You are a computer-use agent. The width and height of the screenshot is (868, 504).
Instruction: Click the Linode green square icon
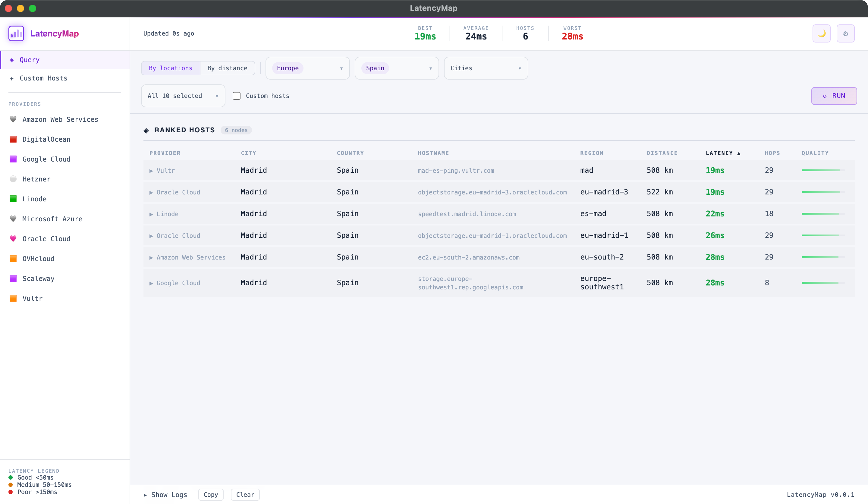click(x=13, y=199)
